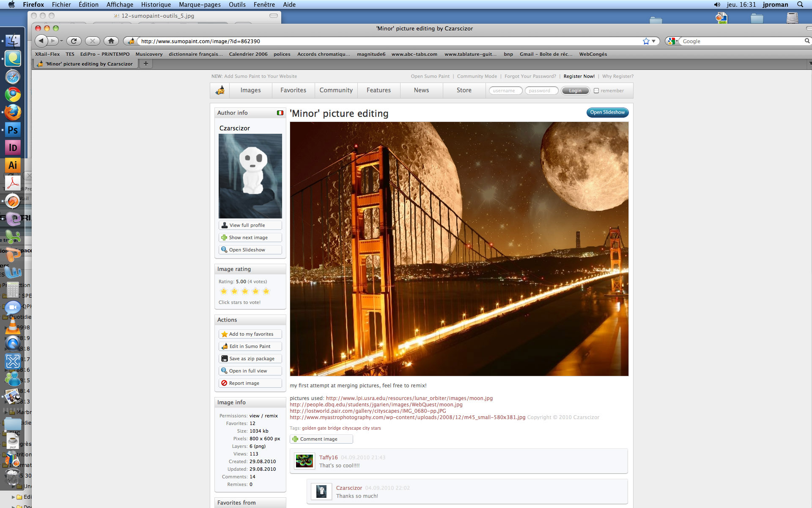The image size is (812, 508).
Task: Click the Register Now! link
Action: 579,76
